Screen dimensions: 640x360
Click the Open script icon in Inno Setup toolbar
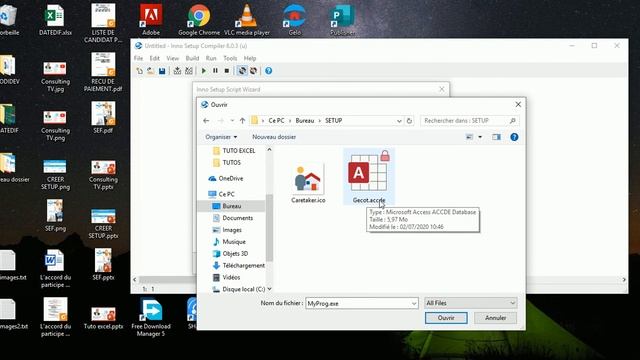pyautogui.click(x=151, y=71)
